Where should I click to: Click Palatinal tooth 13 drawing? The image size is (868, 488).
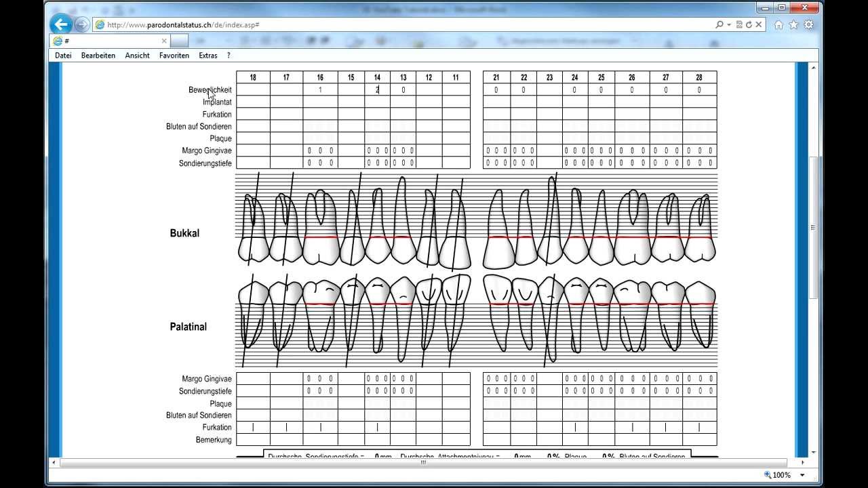click(403, 319)
